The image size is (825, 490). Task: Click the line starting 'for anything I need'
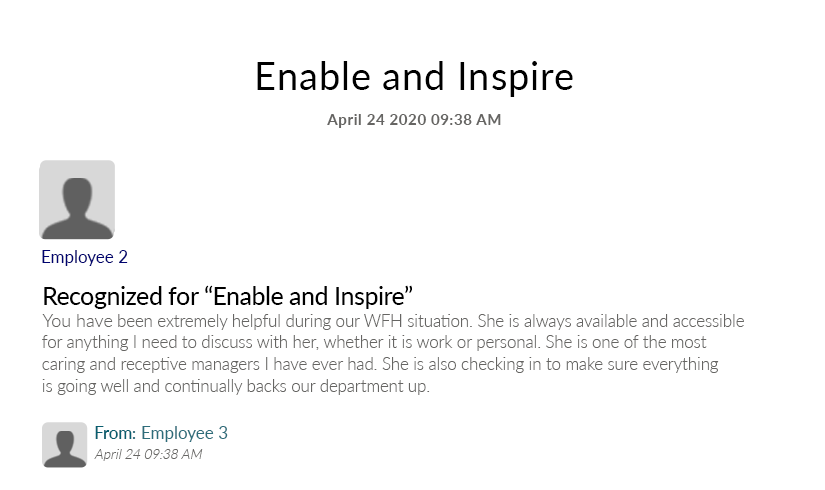374,343
